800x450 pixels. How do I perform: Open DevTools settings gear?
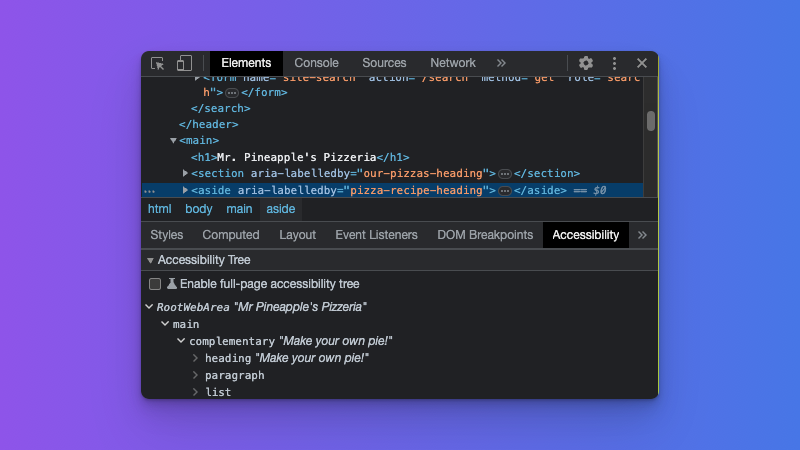click(x=586, y=63)
